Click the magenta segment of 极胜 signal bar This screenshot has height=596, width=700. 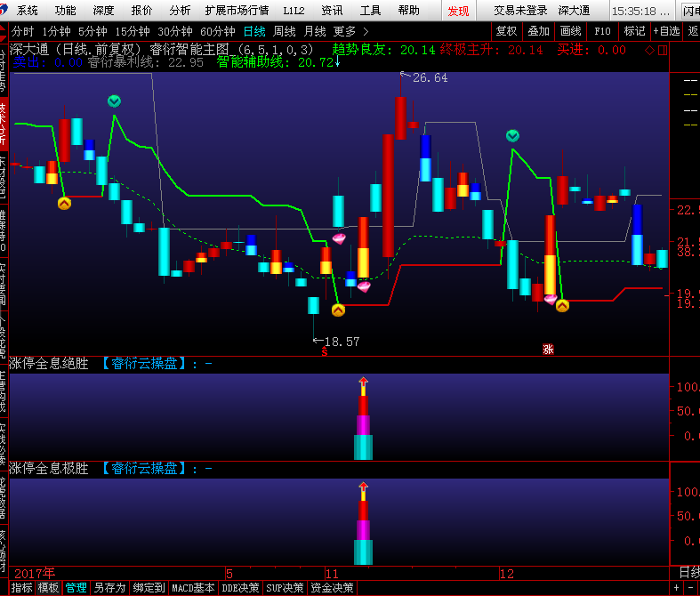click(x=364, y=530)
